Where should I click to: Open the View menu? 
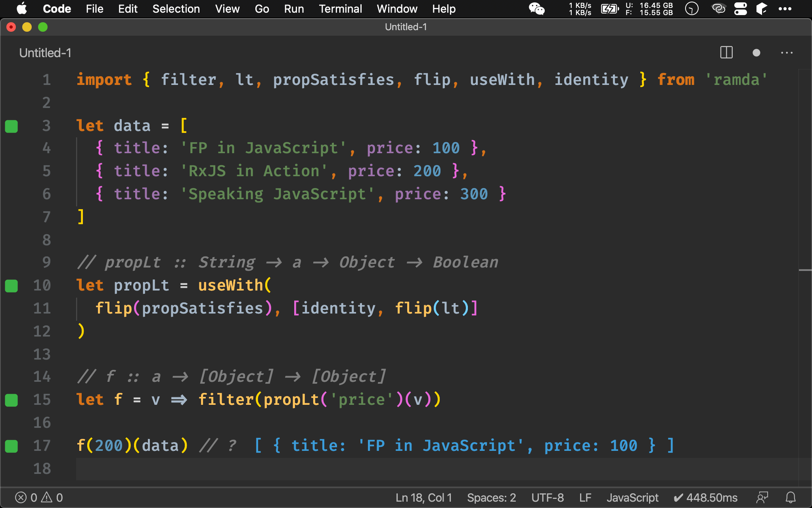click(227, 9)
